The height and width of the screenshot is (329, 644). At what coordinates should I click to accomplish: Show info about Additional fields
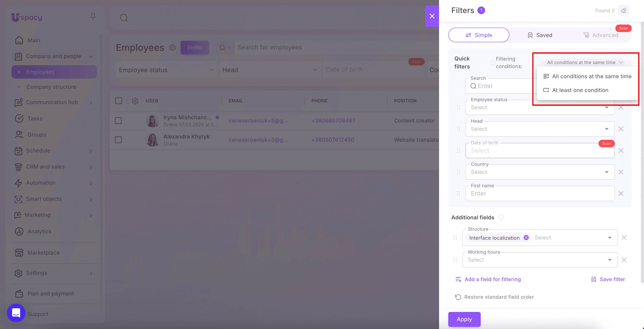pos(501,217)
